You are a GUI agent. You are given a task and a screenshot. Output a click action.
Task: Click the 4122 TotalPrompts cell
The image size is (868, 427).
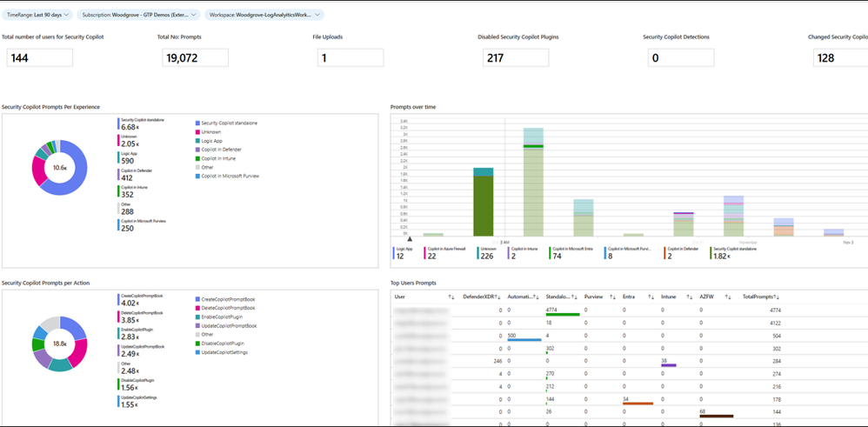(776, 323)
